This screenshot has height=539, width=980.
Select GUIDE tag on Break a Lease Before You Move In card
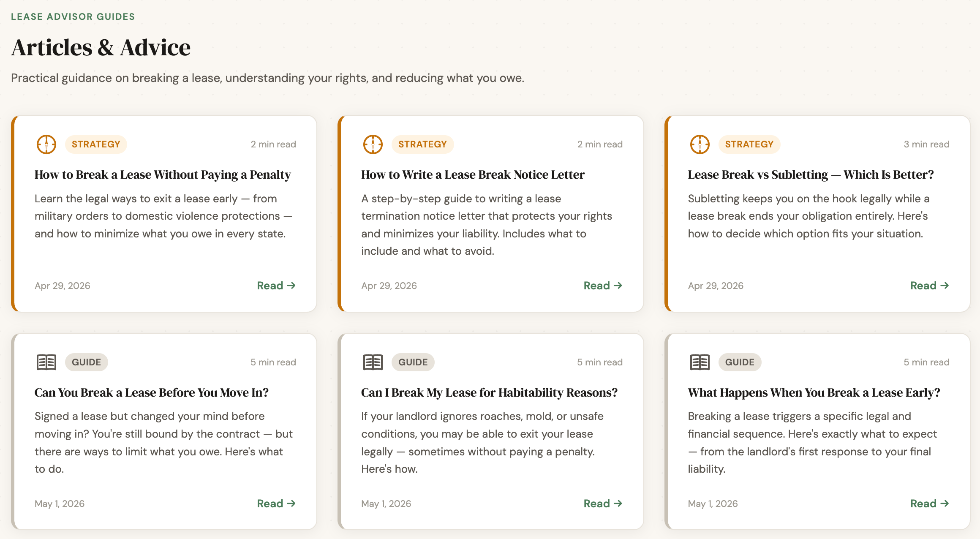pyautogui.click(x=86, y=362)
